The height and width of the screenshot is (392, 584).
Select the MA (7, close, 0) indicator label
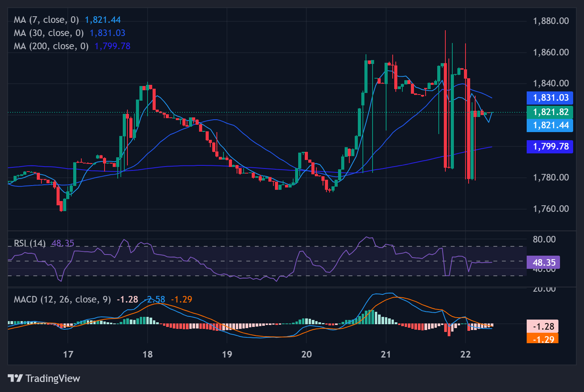46,20
